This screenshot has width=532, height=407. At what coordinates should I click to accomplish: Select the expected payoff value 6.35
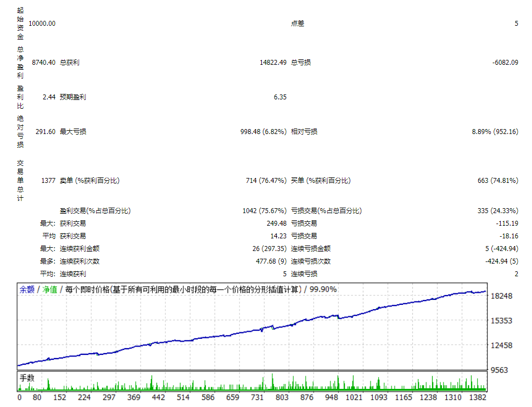pyautogui.click(x=280, y=97)
